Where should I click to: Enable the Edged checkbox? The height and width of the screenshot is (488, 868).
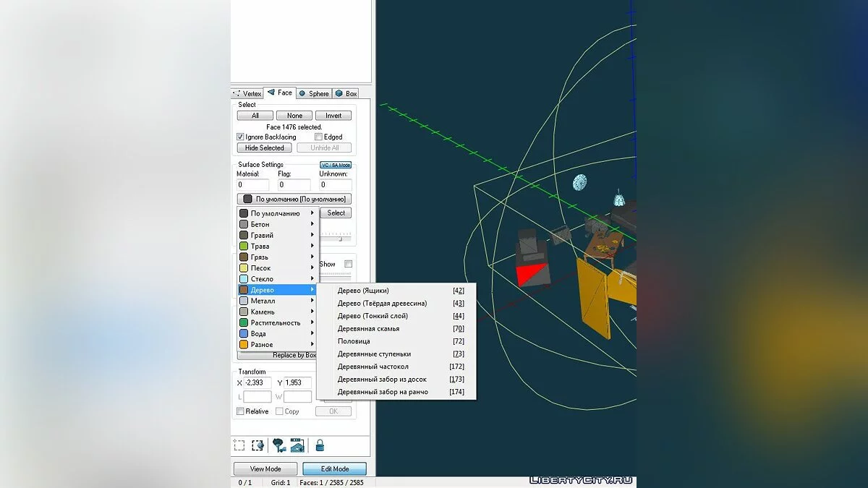(x=318, y=137)
